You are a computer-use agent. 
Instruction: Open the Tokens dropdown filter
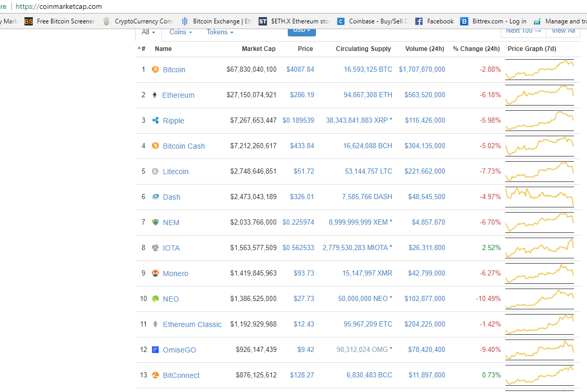220,32
